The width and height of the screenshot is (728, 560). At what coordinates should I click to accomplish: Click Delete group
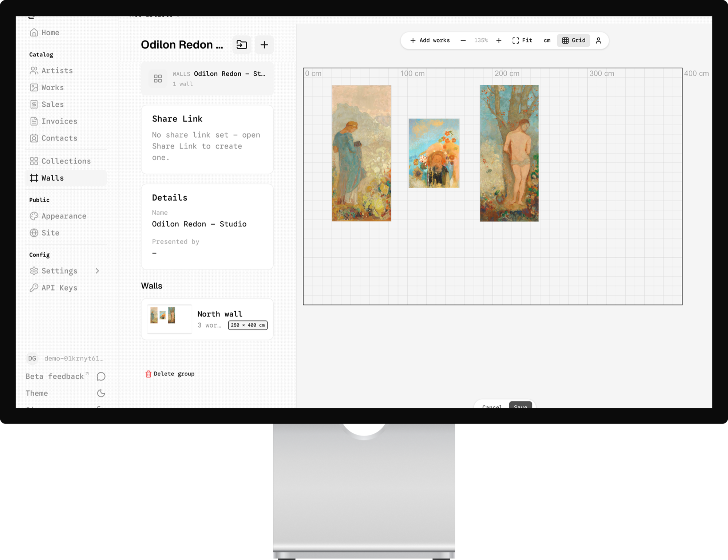click(x=170, y=374)
